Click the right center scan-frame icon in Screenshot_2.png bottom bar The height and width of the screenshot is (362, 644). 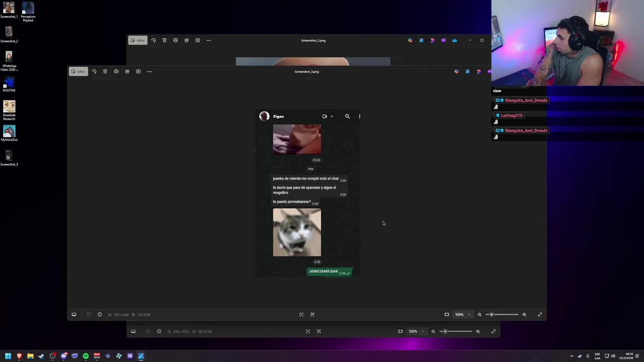tap(319, 331)
